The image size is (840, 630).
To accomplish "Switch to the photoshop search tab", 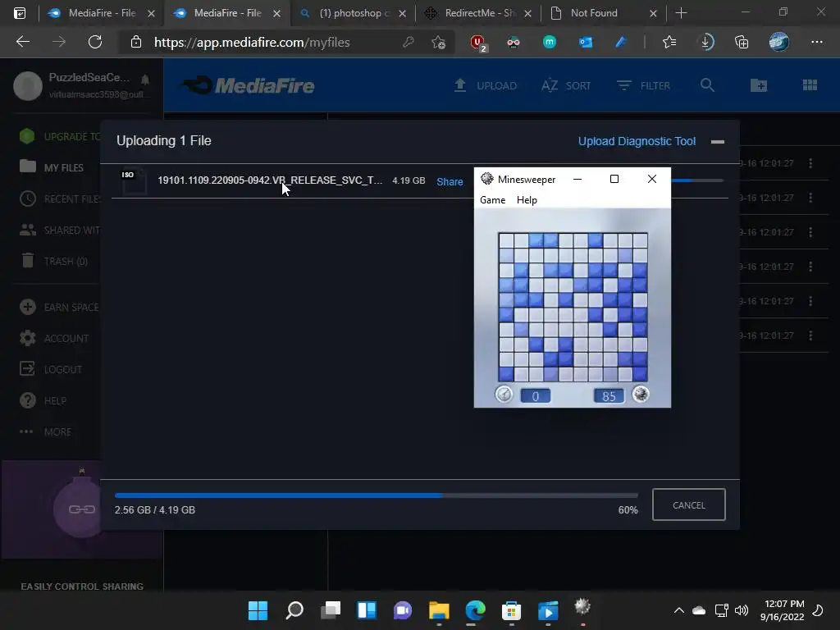I will click(354, 13).
